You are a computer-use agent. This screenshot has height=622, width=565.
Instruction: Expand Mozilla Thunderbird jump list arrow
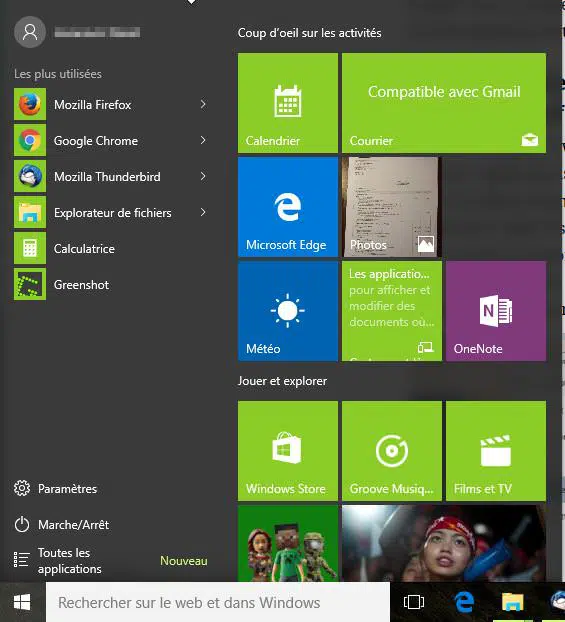(x=203, y=176)
